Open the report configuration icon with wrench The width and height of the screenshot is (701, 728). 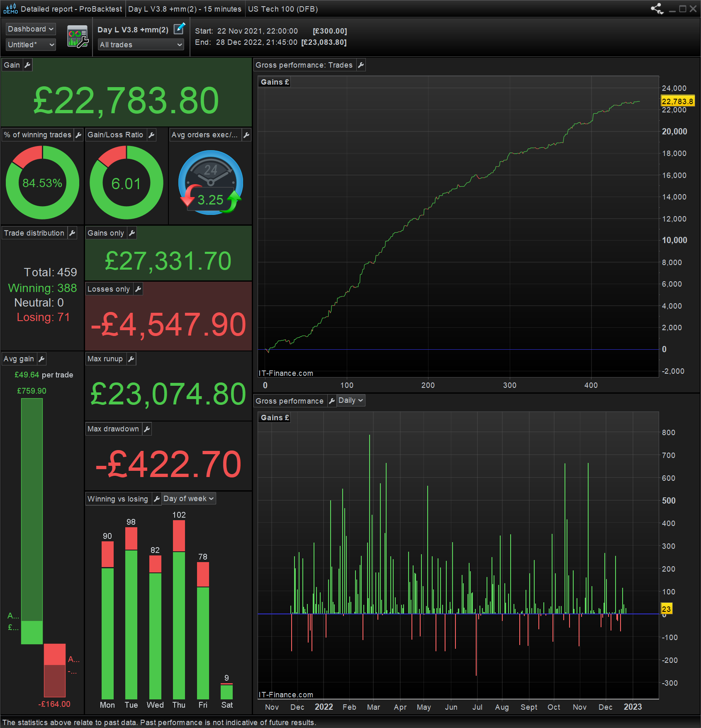(x=78, y=37)
